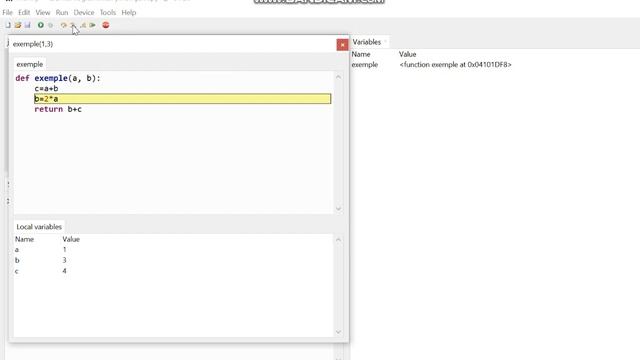Click value 3 of variable b
The image size is (640, 360).
(x=64, y=260)
